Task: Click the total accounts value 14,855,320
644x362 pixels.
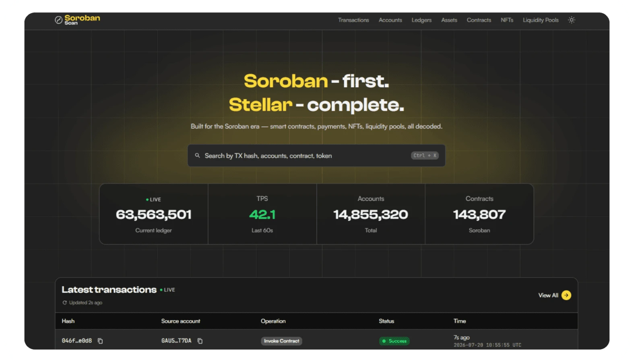Action: [x=371, y=215]
